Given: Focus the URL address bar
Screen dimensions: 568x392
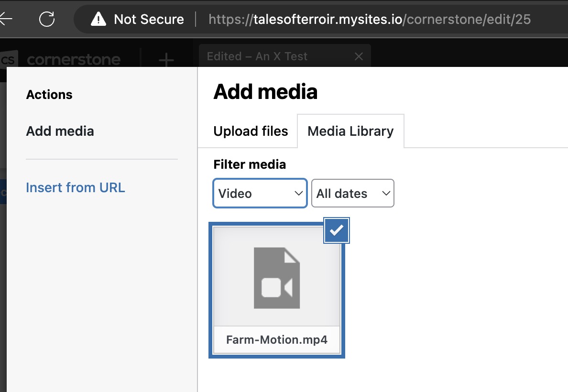Looking at the screenshot, I should click(369, 19).
